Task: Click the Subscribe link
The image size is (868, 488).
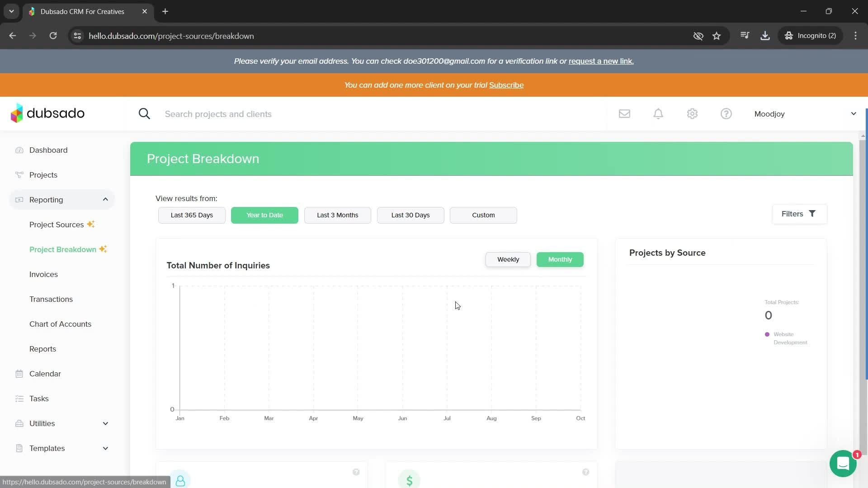Action: pos(506,85)
